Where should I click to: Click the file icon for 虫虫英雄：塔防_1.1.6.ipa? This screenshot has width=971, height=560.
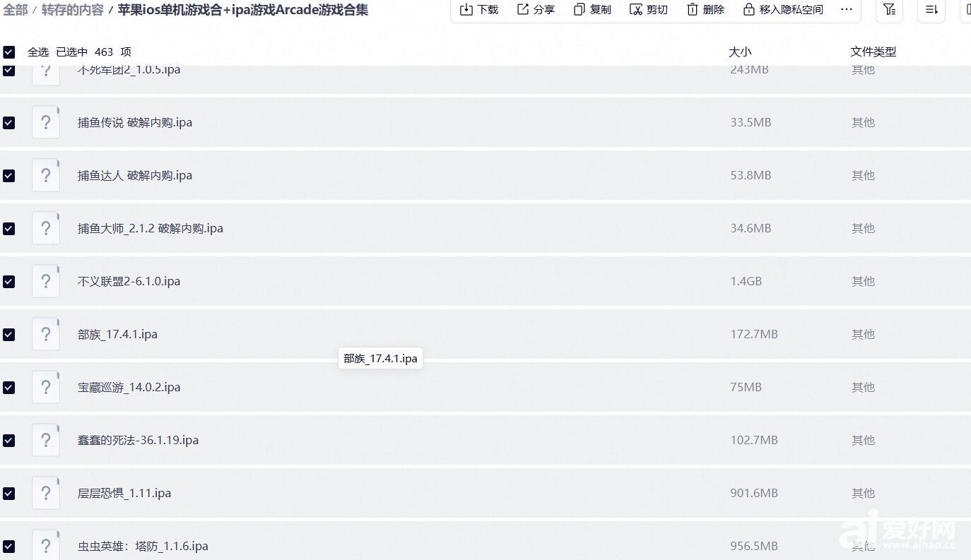pos(46,544)
